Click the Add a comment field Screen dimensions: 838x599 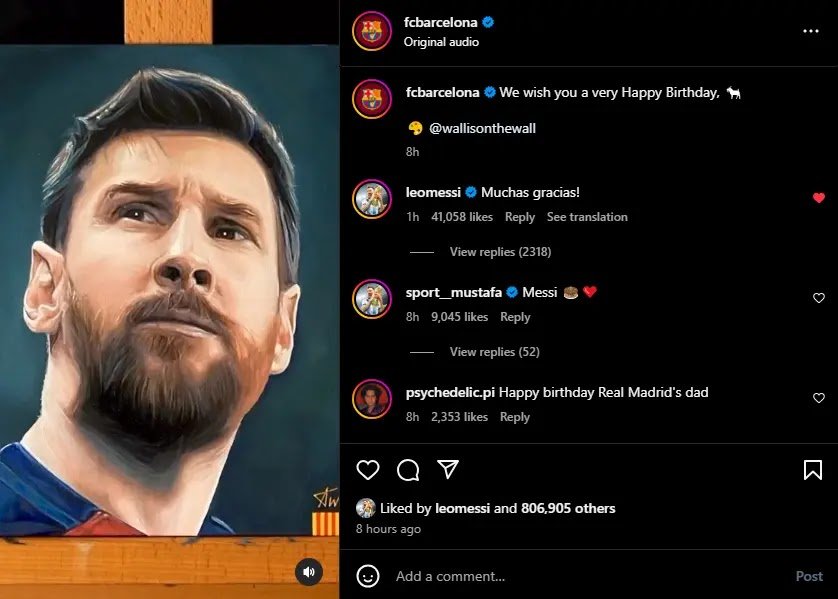tap(580, 576)
